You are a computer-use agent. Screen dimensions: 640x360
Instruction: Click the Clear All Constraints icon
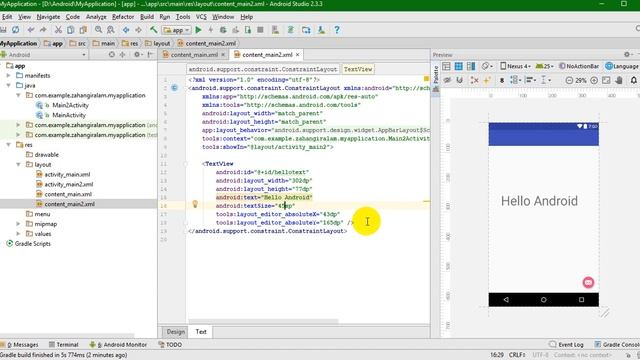tap(474, 80)
